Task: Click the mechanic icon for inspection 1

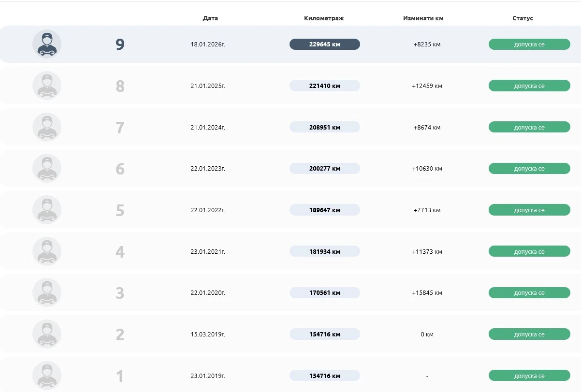Action: tap(47, 376)
